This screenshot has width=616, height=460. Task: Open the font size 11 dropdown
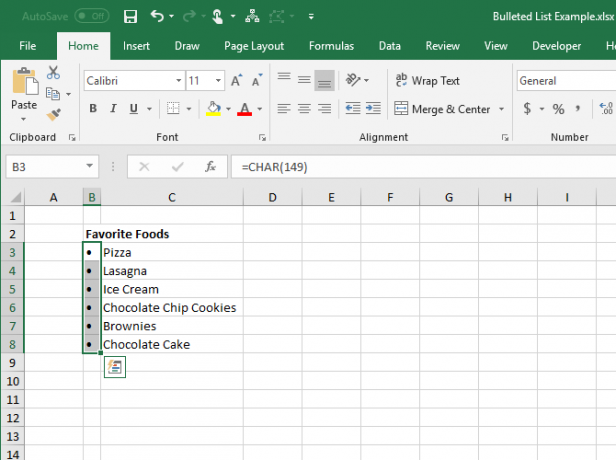click(218, 81)
